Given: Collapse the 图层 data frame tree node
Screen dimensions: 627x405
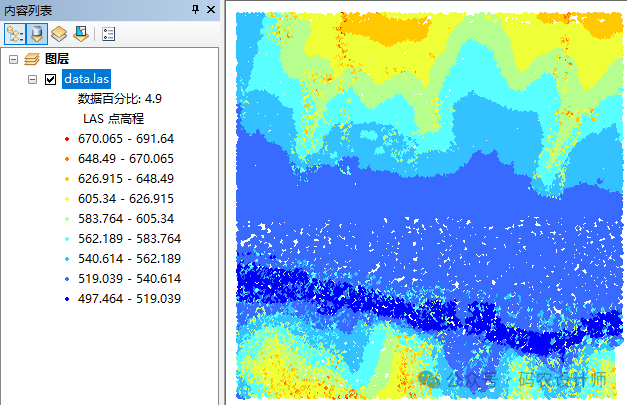Looking at the screenshot, I should pyautogui.click(x=13, y=59).
